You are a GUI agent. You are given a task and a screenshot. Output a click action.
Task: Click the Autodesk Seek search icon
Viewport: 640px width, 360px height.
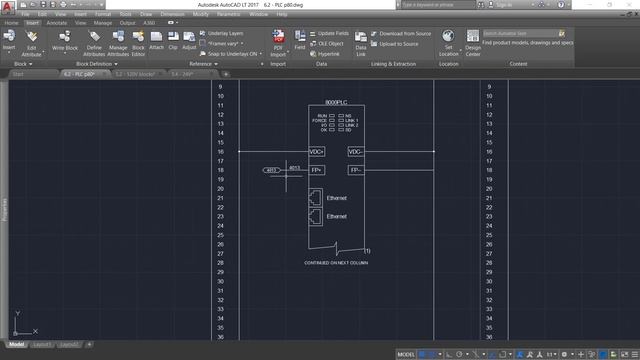562,33
